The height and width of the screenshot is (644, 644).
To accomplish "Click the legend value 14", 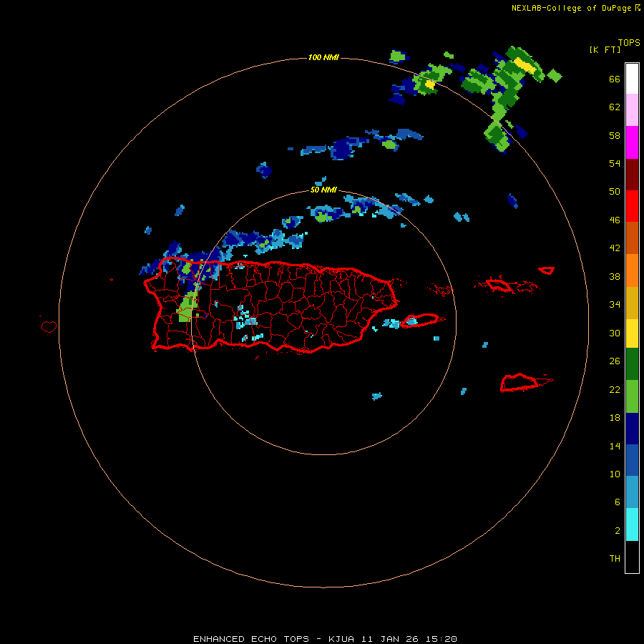I will click(x=615, y=446).
